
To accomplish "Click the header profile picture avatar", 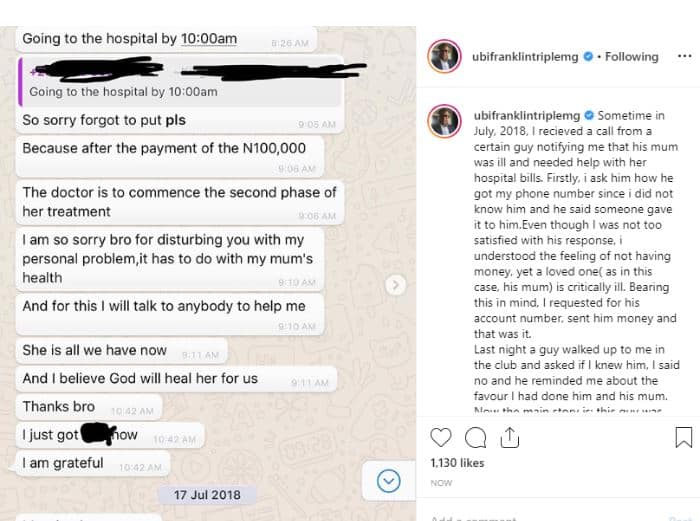I will point(444,56).
